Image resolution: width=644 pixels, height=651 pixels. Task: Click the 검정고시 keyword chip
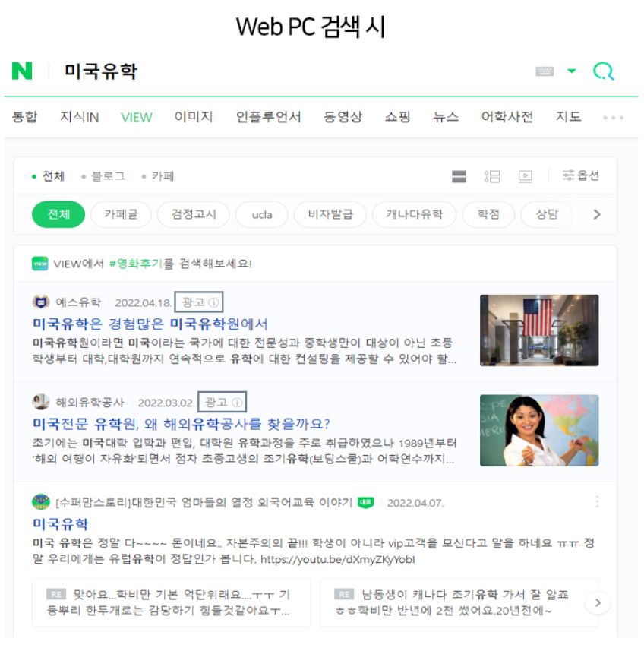pos(194,214)
